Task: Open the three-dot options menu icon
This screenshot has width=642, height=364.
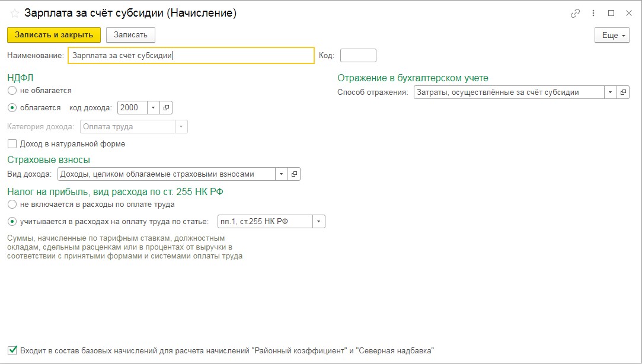Action: point(593,13)
